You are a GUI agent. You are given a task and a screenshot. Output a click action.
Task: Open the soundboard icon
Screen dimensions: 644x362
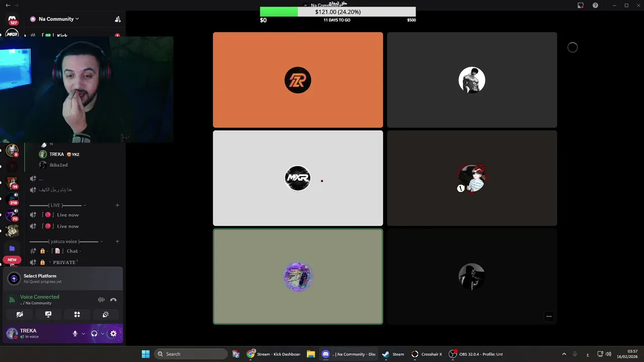pyautogui.click(x=106, y=314)
